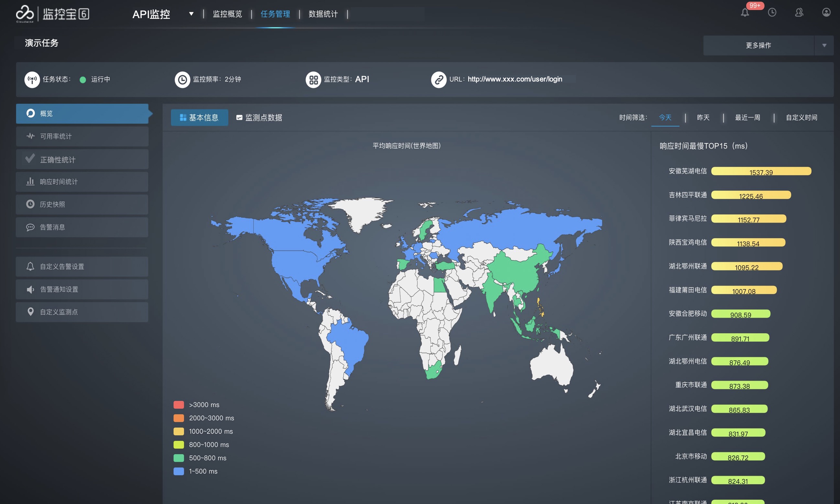Click the link icon beside URL
This screenshot has width=840, height=504.
[x=438, y=80]
